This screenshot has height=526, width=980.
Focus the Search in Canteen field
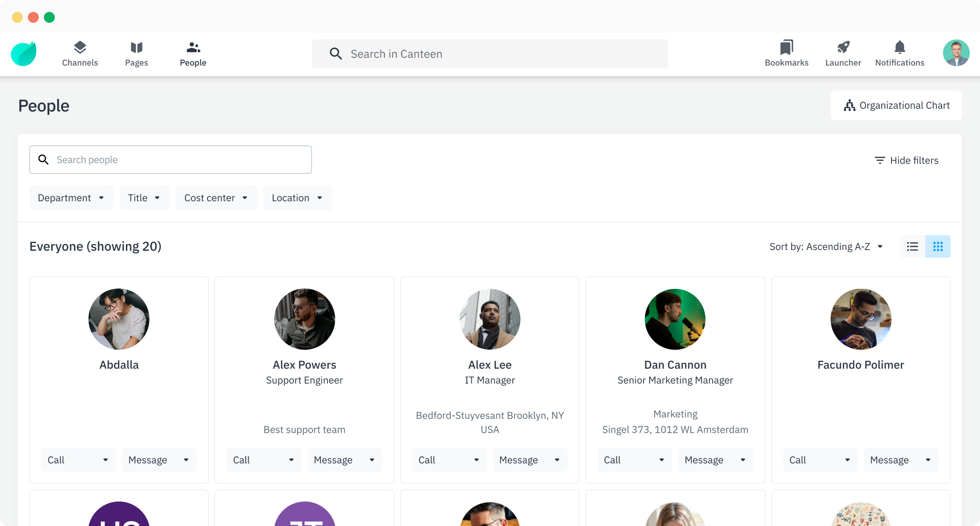pyautogui.click(x=490, y=54)
